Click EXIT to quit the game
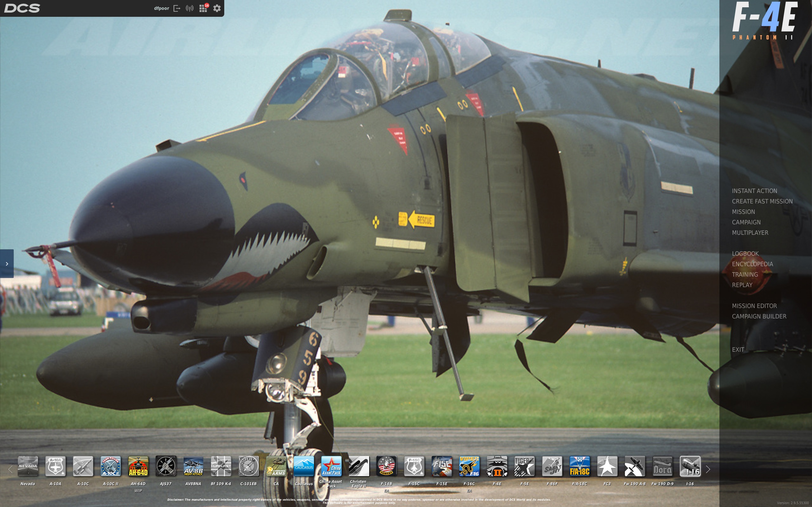The width and height of the screenshot is (812, 507). point(738,350)
